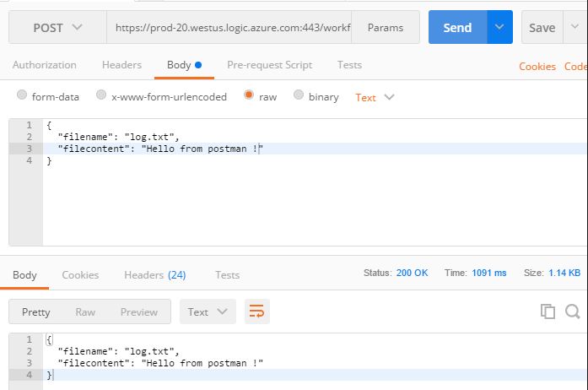Open the Pre-request Script tab

[269, 65]
